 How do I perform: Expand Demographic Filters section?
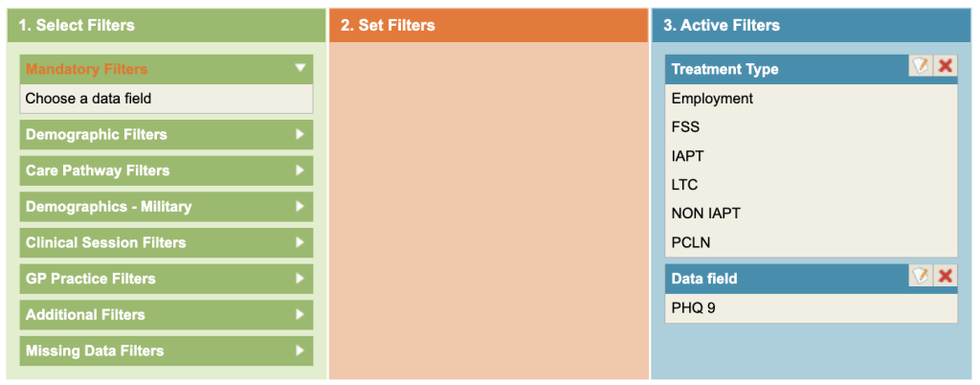pos(166,134)
